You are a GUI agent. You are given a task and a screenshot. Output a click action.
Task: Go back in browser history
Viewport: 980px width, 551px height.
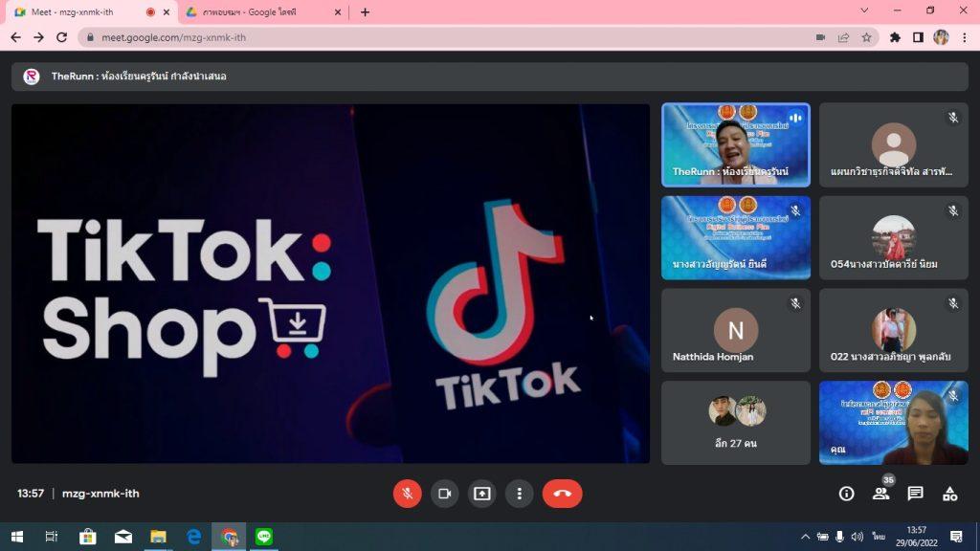(16, 37)
